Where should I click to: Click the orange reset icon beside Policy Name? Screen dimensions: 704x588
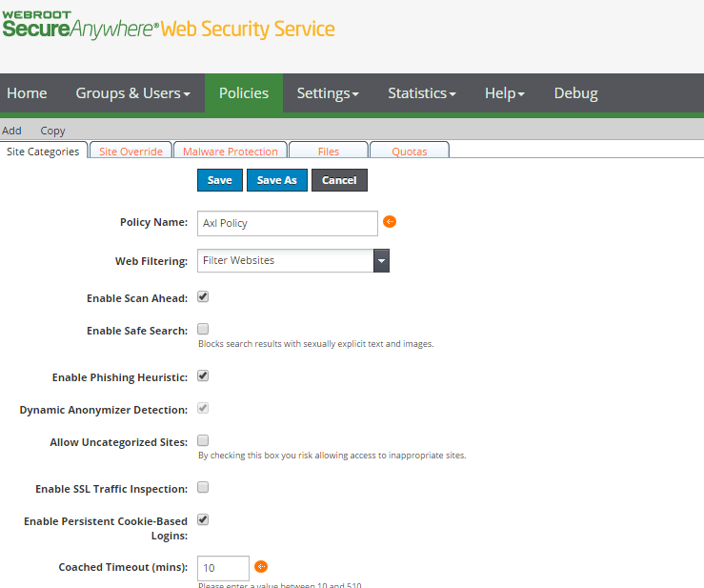(x=390, y=222)
